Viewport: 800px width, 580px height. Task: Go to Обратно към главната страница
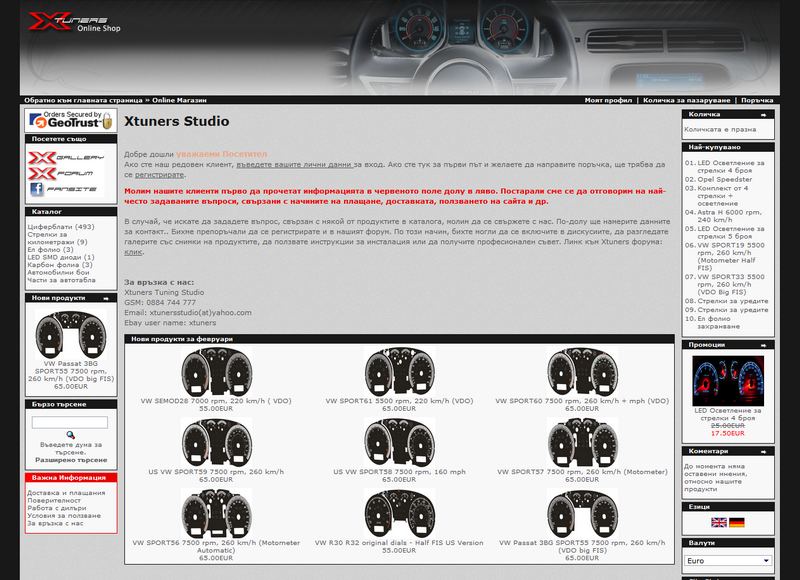pos(83,100)
